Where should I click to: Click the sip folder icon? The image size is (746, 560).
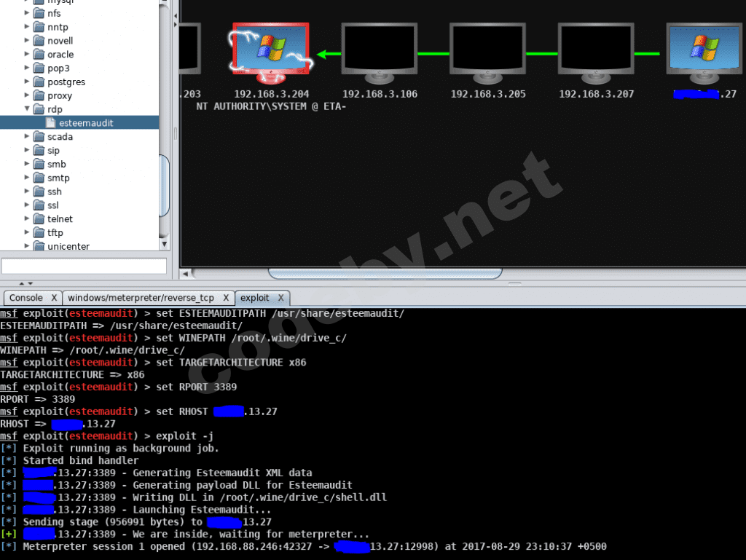pos(39,150)
